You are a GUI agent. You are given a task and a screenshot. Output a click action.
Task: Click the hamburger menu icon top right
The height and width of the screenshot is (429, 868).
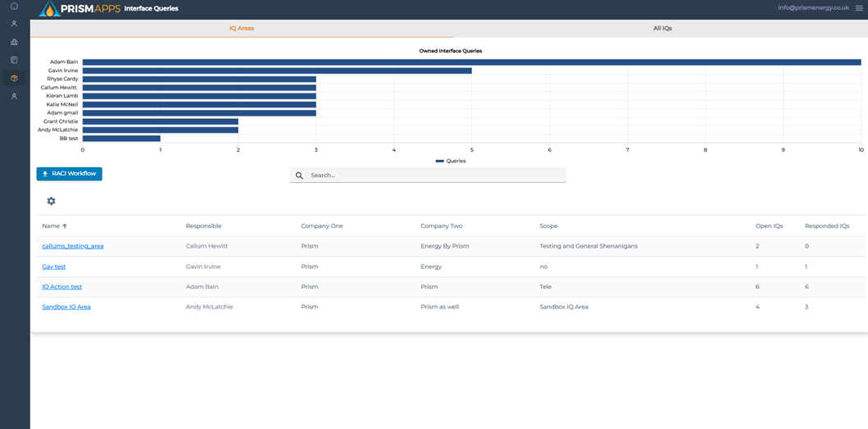(858, 8)
